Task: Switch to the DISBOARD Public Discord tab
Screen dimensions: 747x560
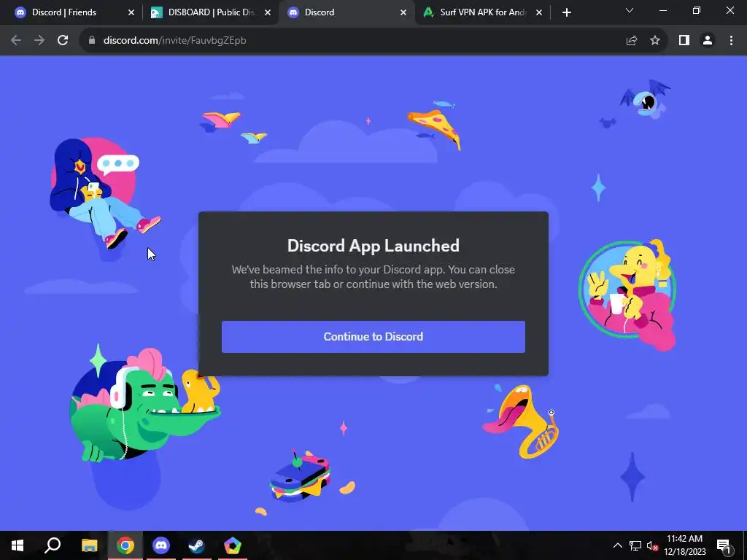Action: point(210,12)
